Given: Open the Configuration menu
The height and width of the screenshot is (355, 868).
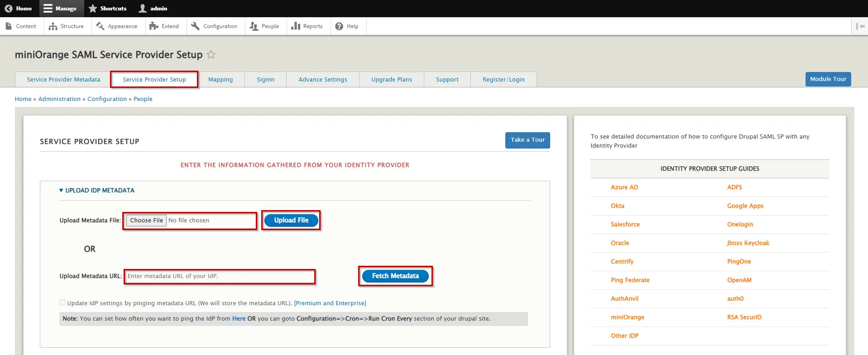Looking at the screenshot, I should tap(214, 26).
